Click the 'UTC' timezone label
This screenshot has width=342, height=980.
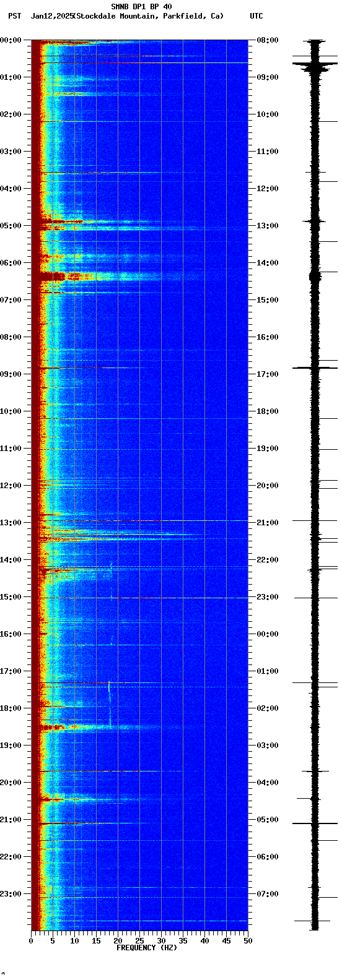click(x=256, y=16)
